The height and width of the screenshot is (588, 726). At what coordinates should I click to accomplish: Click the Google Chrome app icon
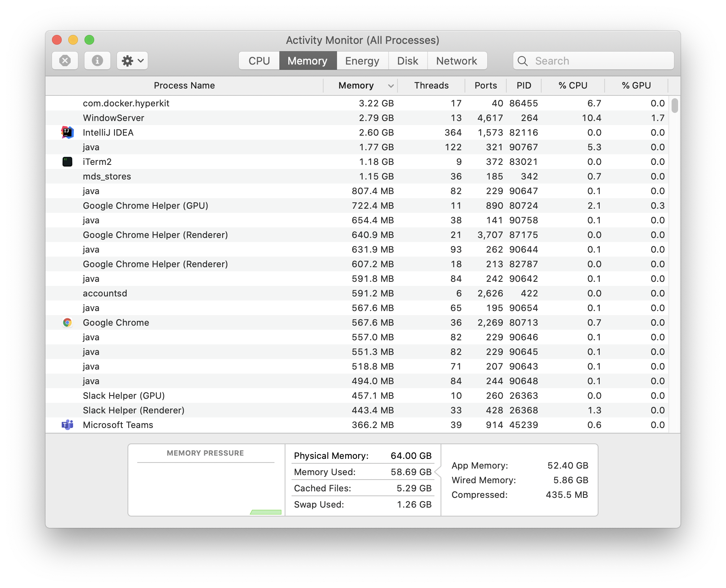coord(67,322)
